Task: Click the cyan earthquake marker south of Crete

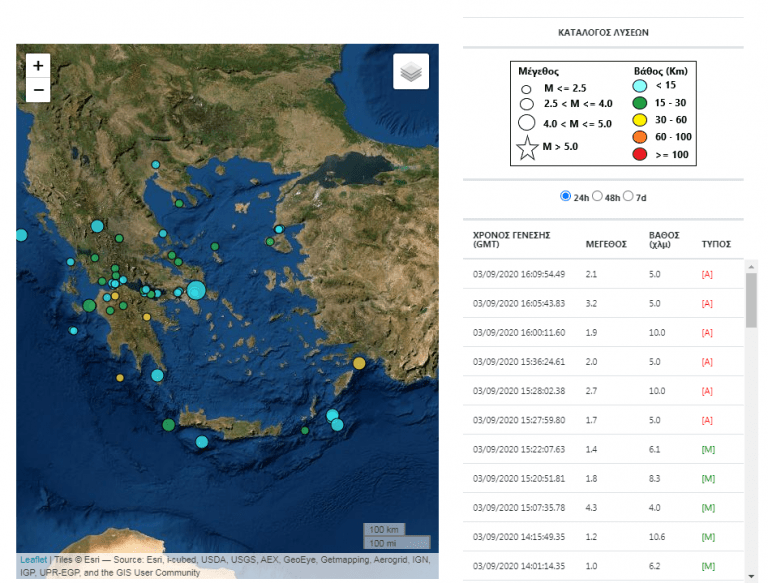Action: coord(202,442)
